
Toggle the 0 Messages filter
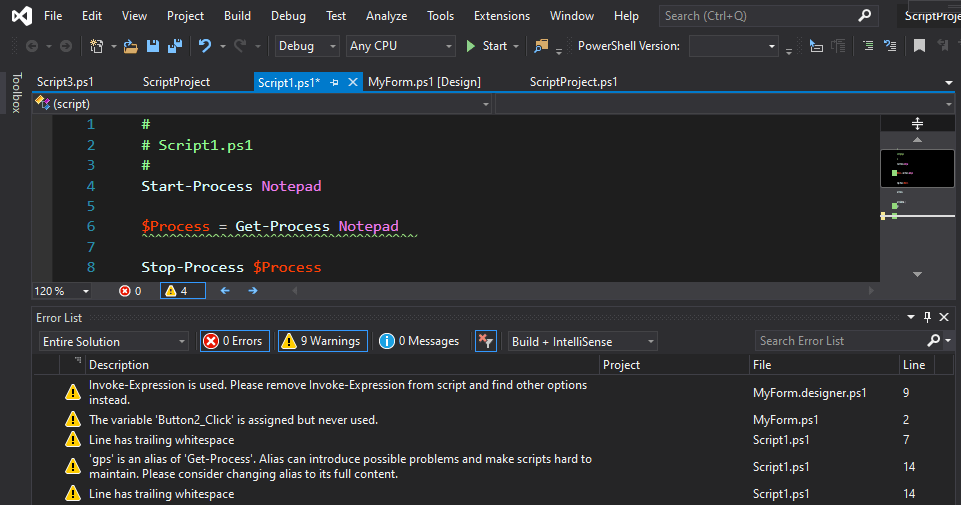coord(419,341)
